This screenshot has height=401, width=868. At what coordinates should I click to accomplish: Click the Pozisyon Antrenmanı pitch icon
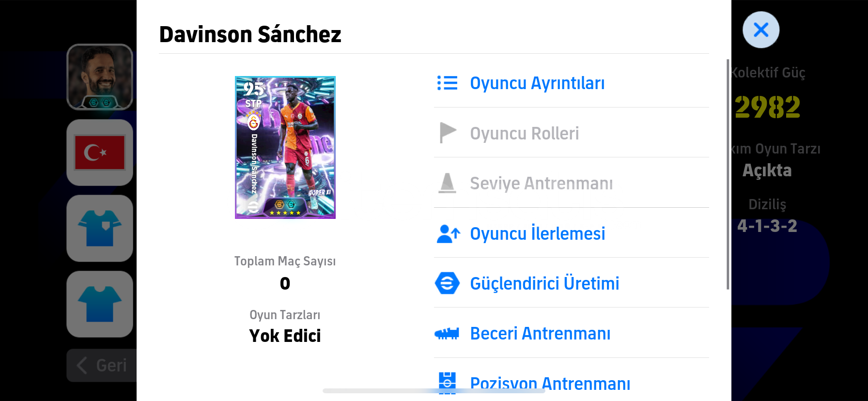click(447, 383)
